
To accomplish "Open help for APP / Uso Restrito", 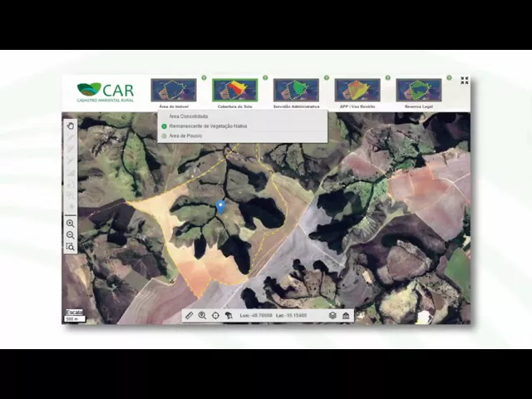I will click(388, 77).
